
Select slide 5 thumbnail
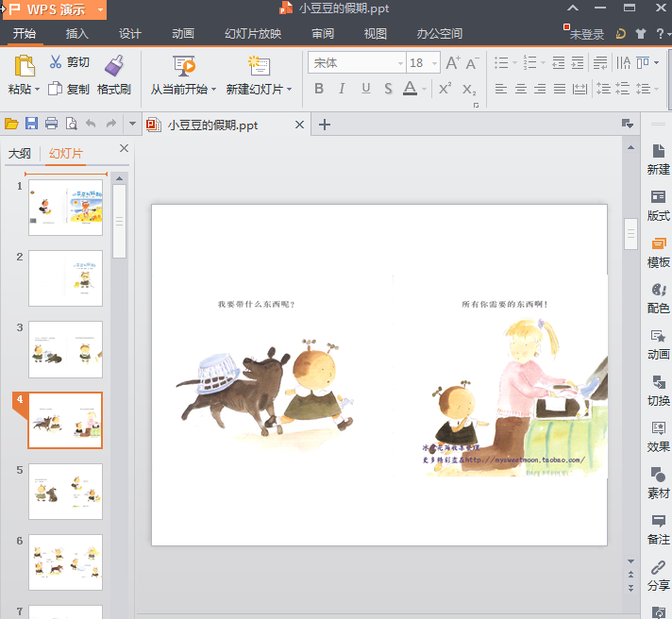[65, 492]
